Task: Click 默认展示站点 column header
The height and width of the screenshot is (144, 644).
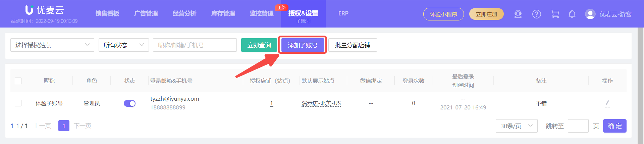Action: [318, 81]
